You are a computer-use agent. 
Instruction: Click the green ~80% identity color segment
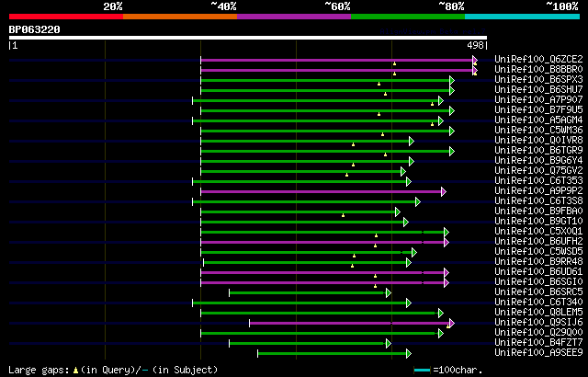point(408,17)
